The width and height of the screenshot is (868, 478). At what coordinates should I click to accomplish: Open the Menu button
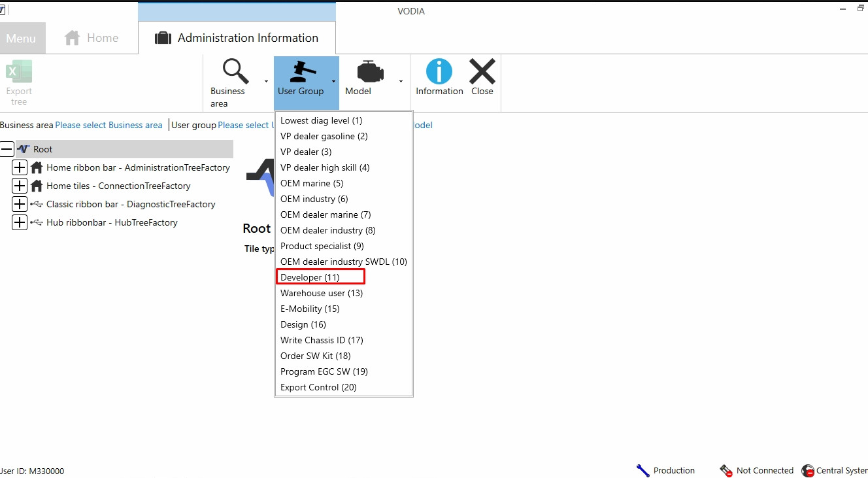point(22,39)
